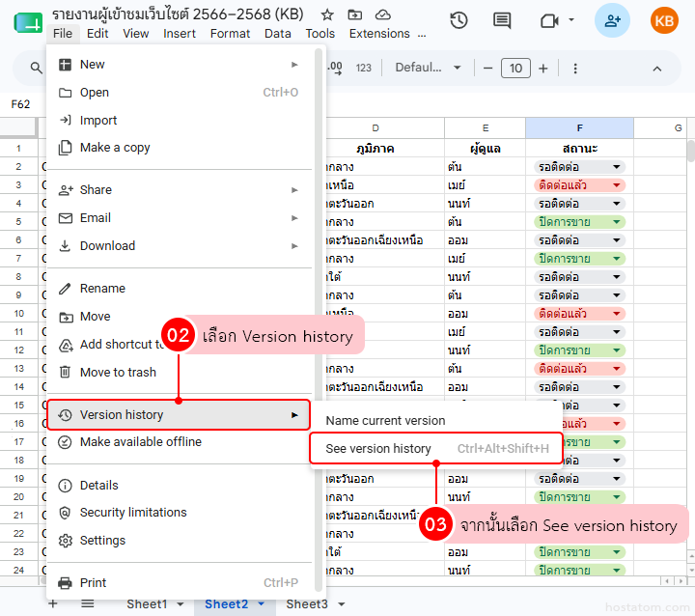Select Make available offline
Screen dimensions: 695x616
[x=180, y=442]
